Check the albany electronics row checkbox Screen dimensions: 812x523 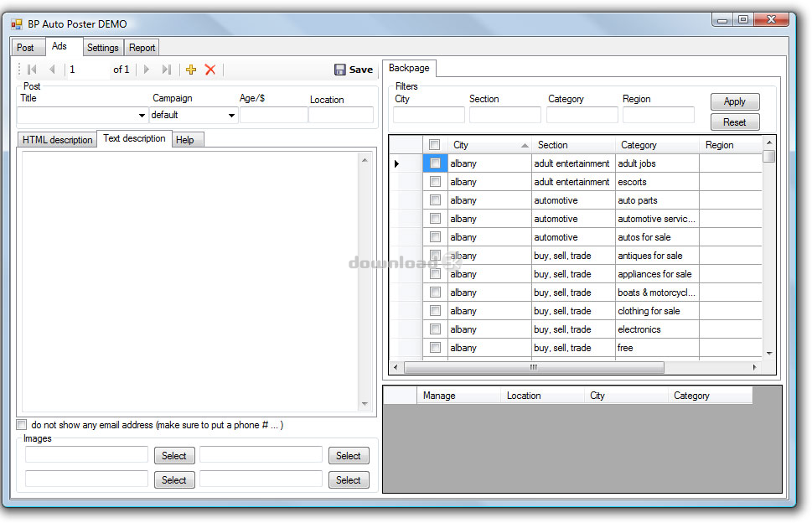436,329
